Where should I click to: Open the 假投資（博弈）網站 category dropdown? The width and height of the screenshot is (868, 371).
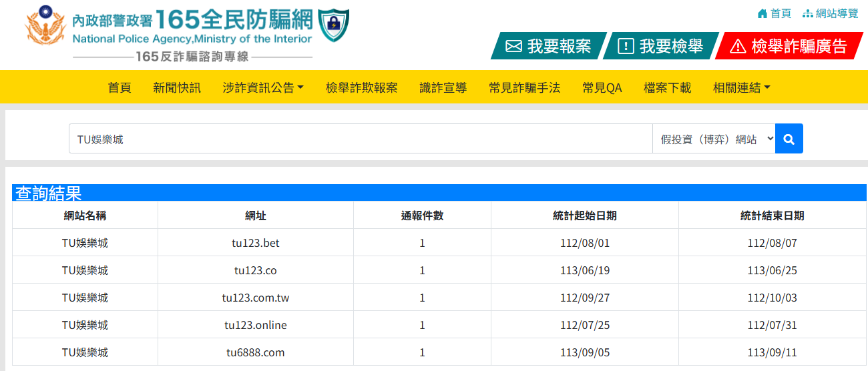click(714, 139)
